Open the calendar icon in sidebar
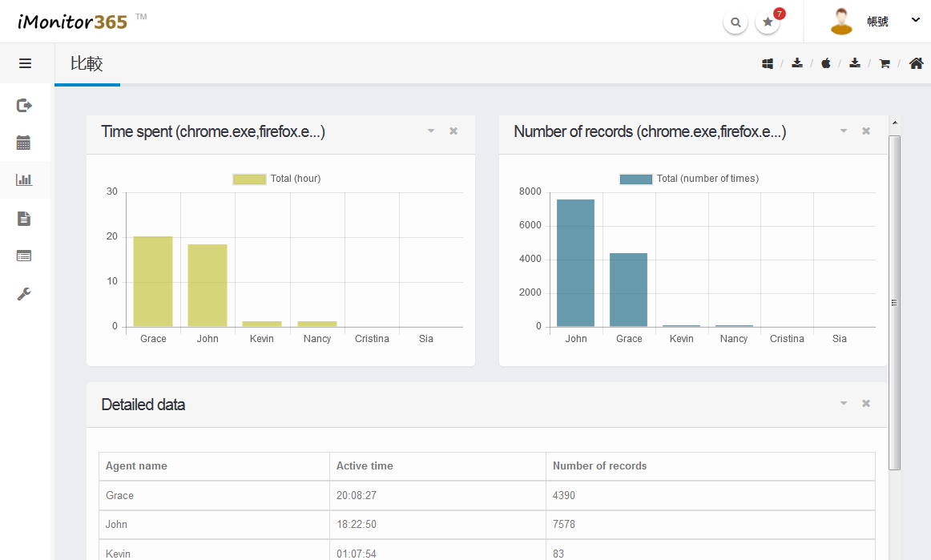Screen dimensions: 931x560 pyautogui.click(x=24, y=143)
